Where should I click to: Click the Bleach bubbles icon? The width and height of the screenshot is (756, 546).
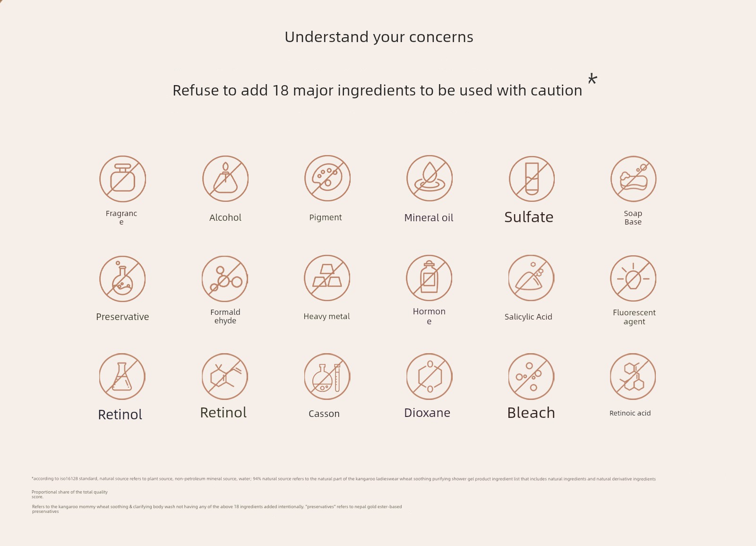pyautogui.click(x=531, y=377)
